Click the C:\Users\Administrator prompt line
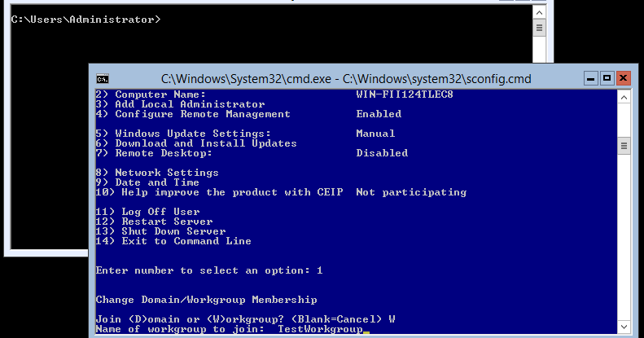644x338 pixels. pyautogui.click(x=85, y=19)
